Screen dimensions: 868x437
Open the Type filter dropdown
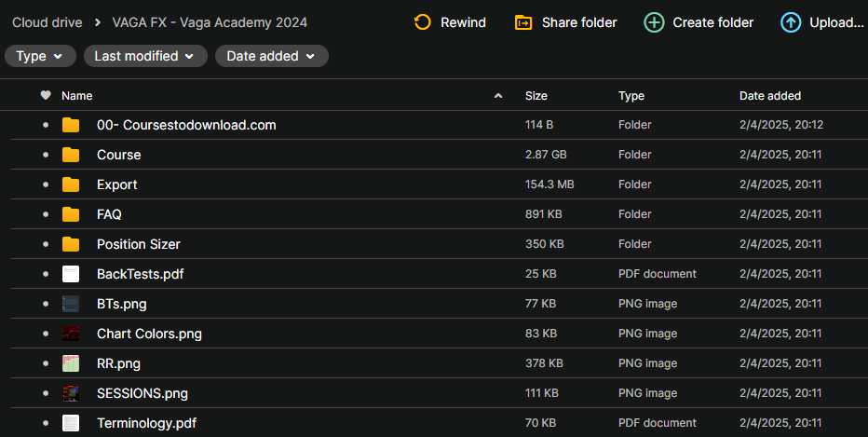coord(40,56)
